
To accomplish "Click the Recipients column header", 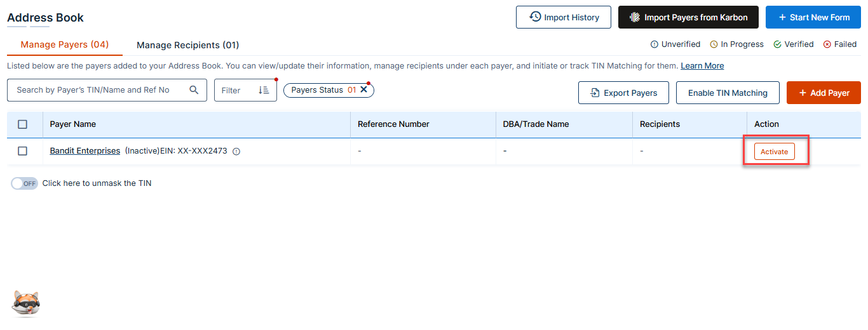I will [x=660, y=124].
